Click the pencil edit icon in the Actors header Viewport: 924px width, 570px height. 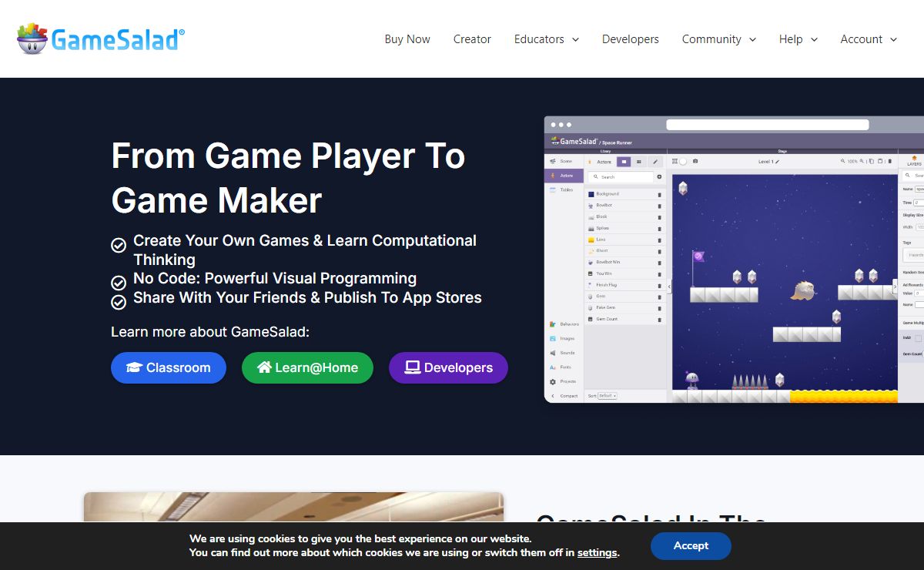[x=654, y=162]
